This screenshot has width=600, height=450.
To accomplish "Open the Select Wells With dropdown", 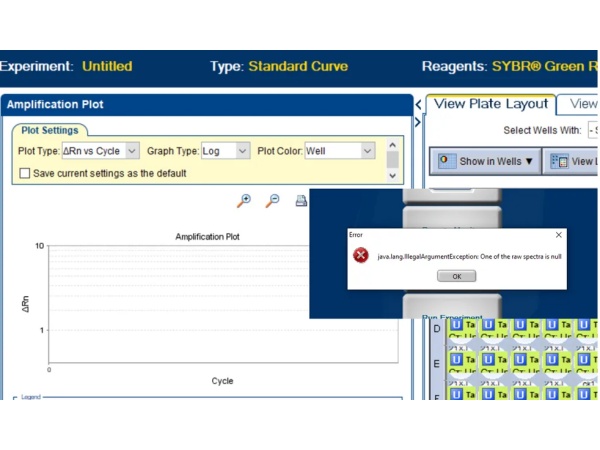I will [x=593, y=130].
